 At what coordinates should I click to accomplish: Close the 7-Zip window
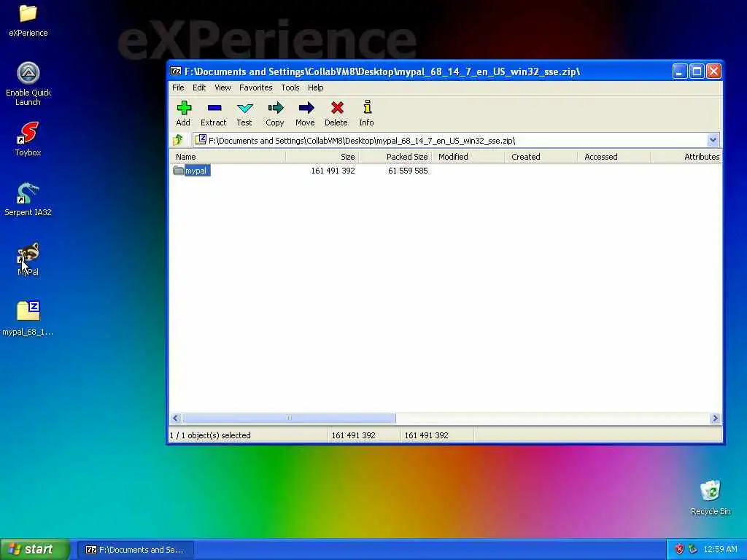(x=713, y=71)
